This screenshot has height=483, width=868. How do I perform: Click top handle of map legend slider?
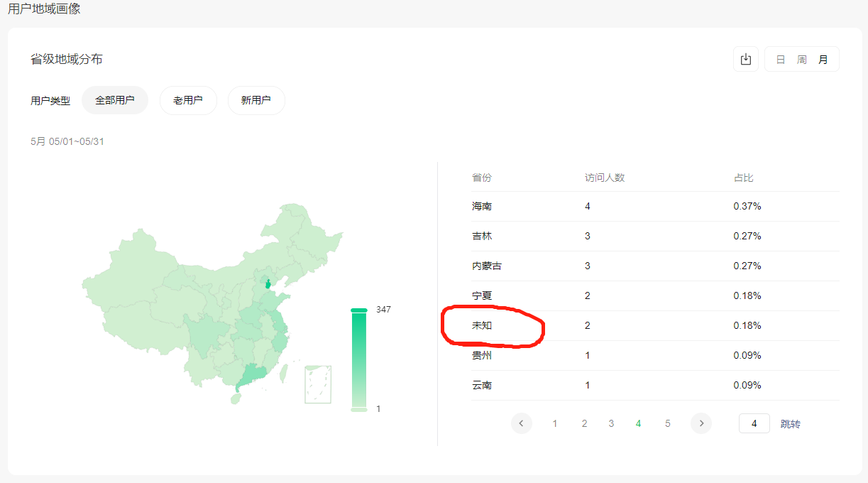tap(359, 310)
